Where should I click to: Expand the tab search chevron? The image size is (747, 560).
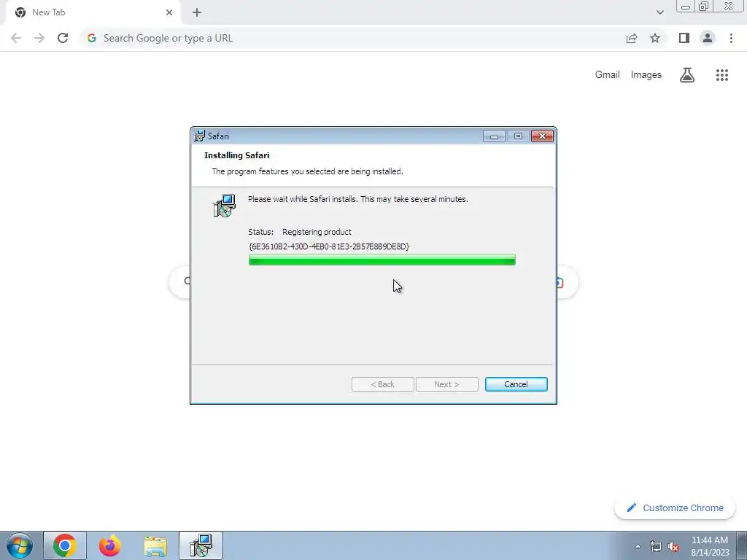pyautogui.click(x=659, y=12)
